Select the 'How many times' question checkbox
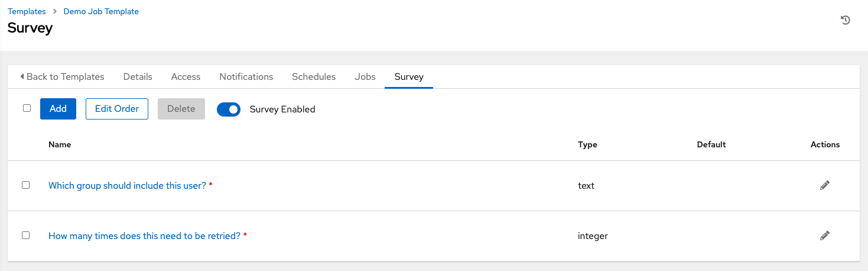The width and height of the screenshot is (868, 271). click(26, 235)
